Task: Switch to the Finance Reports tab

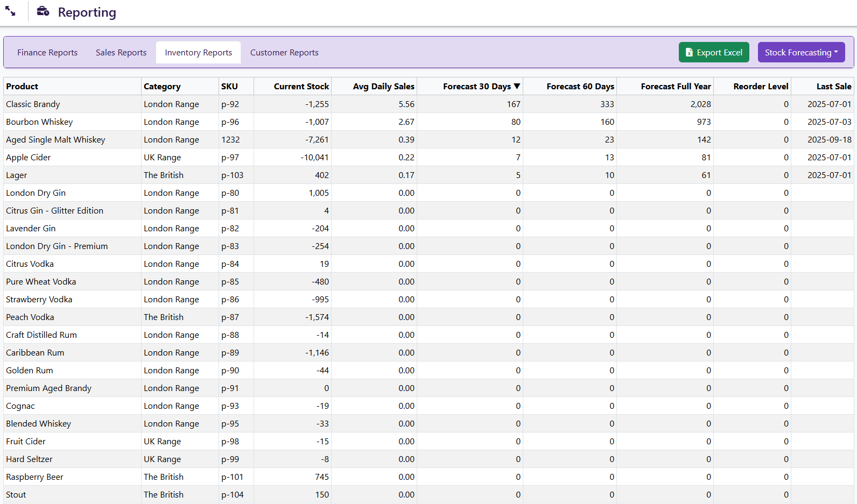Action: coord(47,53)
